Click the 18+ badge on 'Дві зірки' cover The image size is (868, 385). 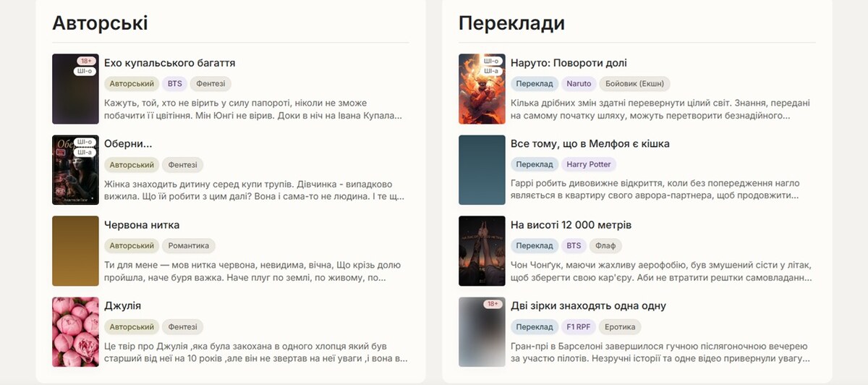[493, 305]
